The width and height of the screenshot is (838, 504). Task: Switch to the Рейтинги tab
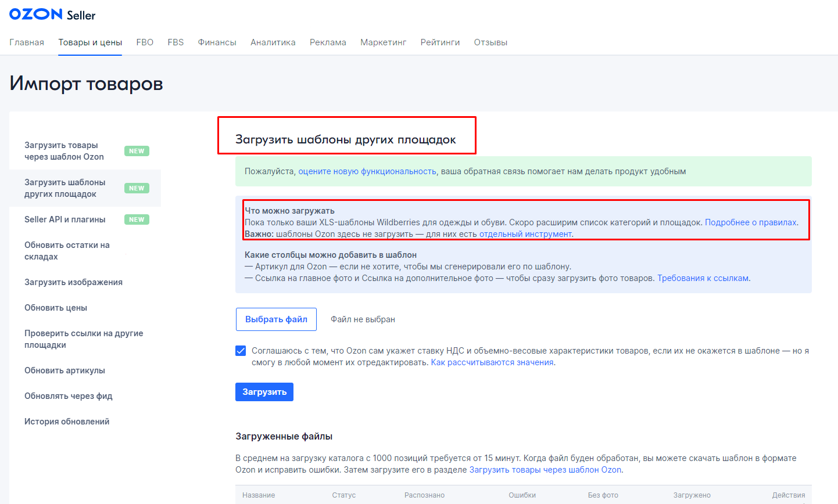440,42
